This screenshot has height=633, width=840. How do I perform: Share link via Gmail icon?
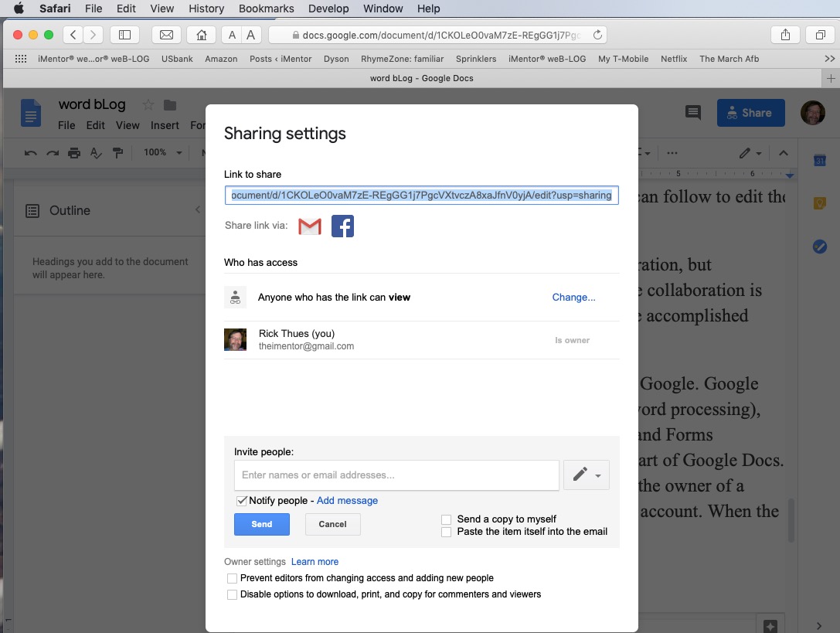(310, 226)
